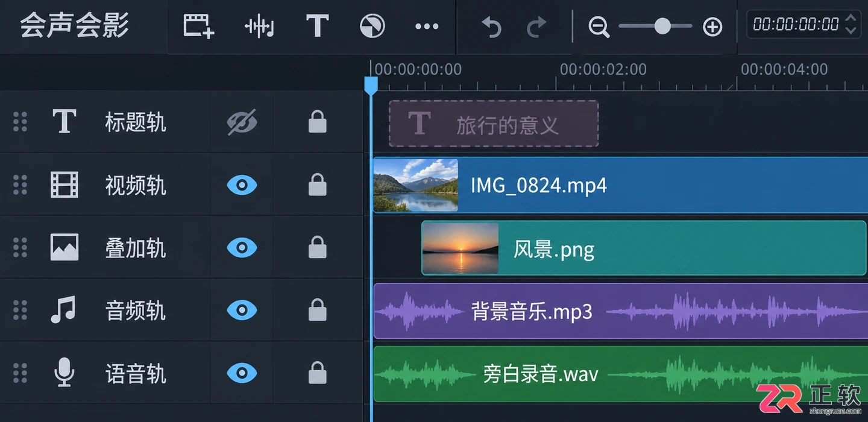The width and height of the screenshot is (868, 422).
Task: Hide the 视频轨 track
Action: (x=242, y=185)
